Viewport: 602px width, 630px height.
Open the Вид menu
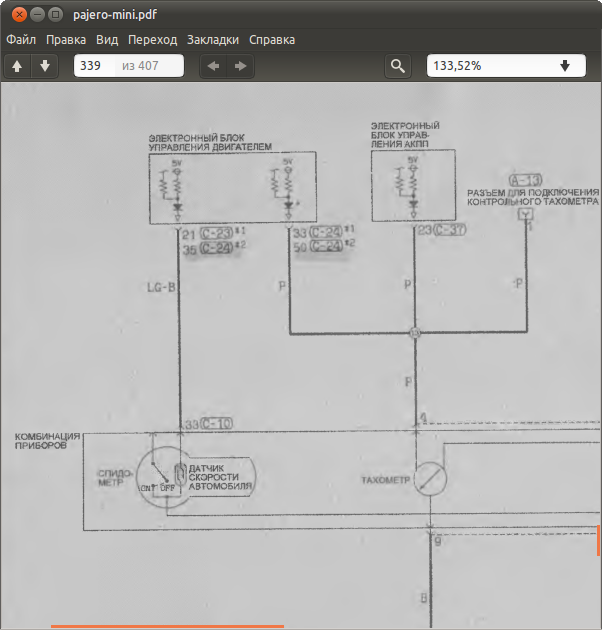coord(107,40)
